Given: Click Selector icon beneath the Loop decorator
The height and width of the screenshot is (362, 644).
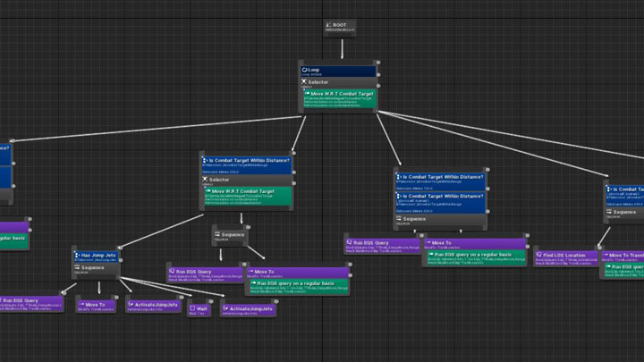Looking at the screenshot, I should [x=305, y=81].
